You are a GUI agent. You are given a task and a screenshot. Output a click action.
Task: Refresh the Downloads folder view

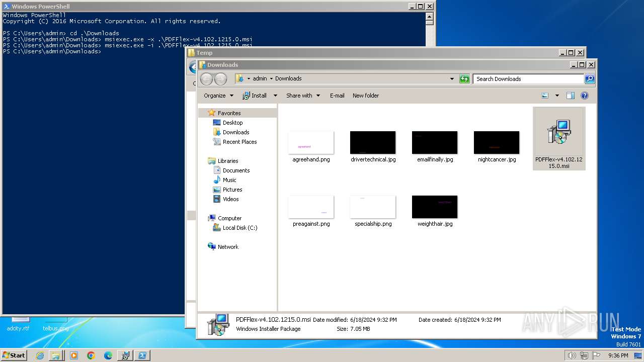(464, 79)
